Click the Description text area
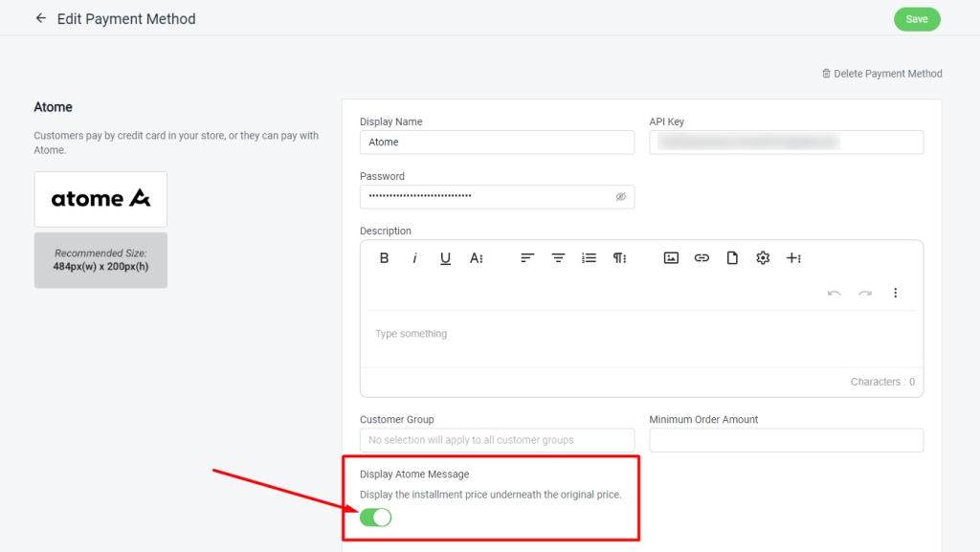 click(x=642, y=339)
